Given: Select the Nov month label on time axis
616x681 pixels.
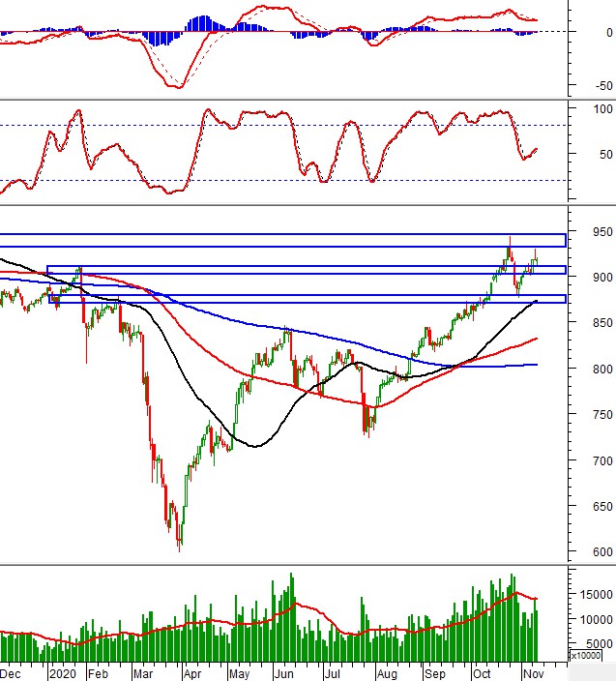Looking at the screenshot, I should (534, 671).
